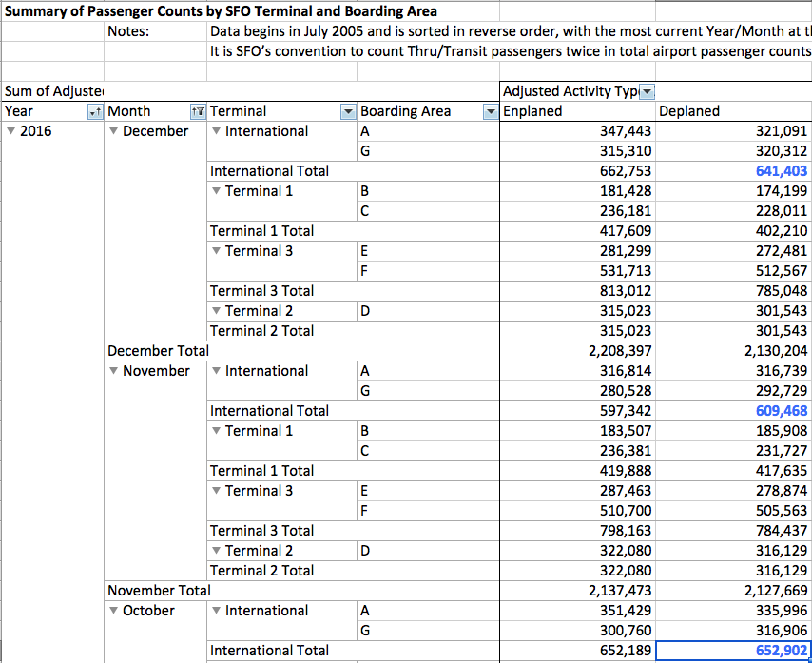Click value 784,437
Image resolution: width=812 pixels, height=663 pixels.
click(781, 531)
